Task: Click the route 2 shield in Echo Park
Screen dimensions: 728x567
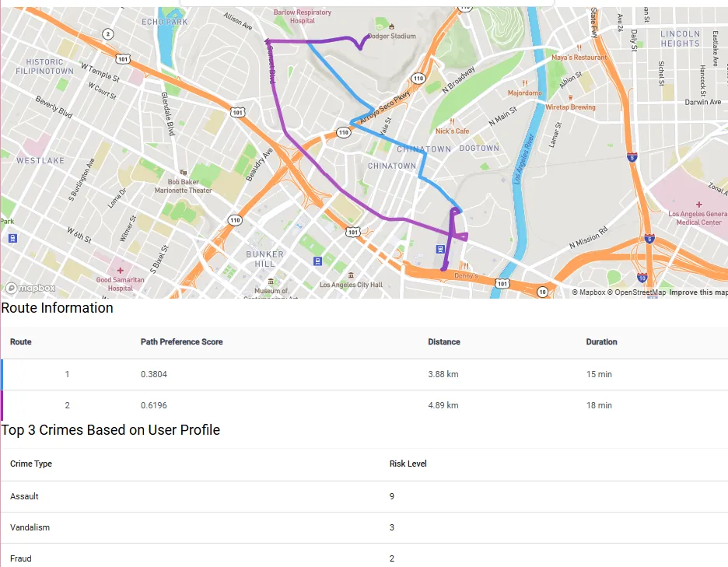Action: tap(107, 34)
